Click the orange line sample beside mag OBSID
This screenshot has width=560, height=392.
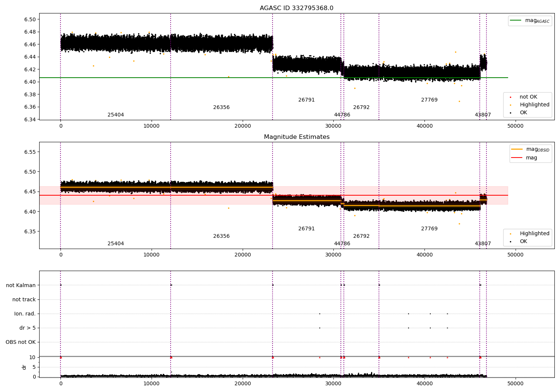(x=517, y=149)
